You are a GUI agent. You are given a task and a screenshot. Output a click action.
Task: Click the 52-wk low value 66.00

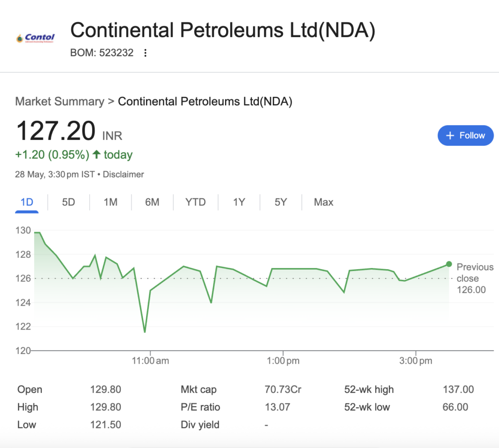coord(455,407)
